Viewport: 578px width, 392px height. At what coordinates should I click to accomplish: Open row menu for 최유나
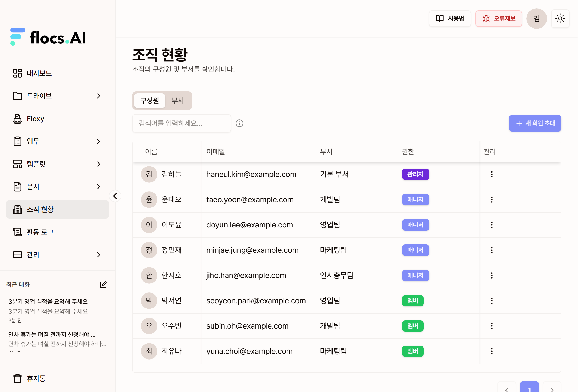click(492, 351)
